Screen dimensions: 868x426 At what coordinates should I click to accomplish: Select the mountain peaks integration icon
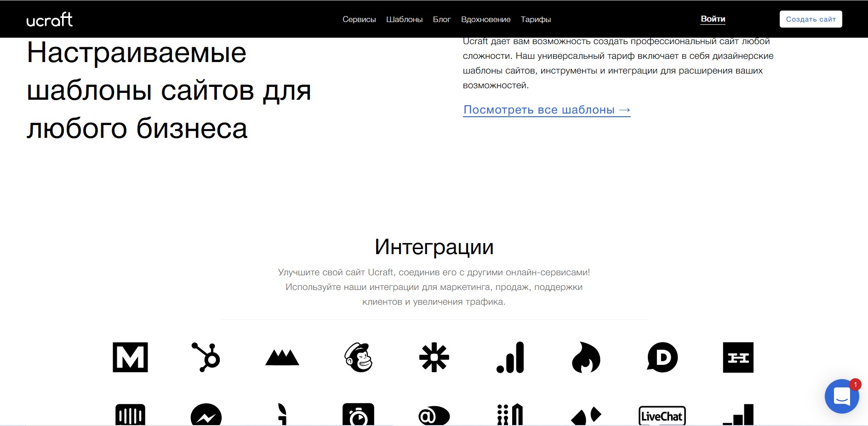282,357
